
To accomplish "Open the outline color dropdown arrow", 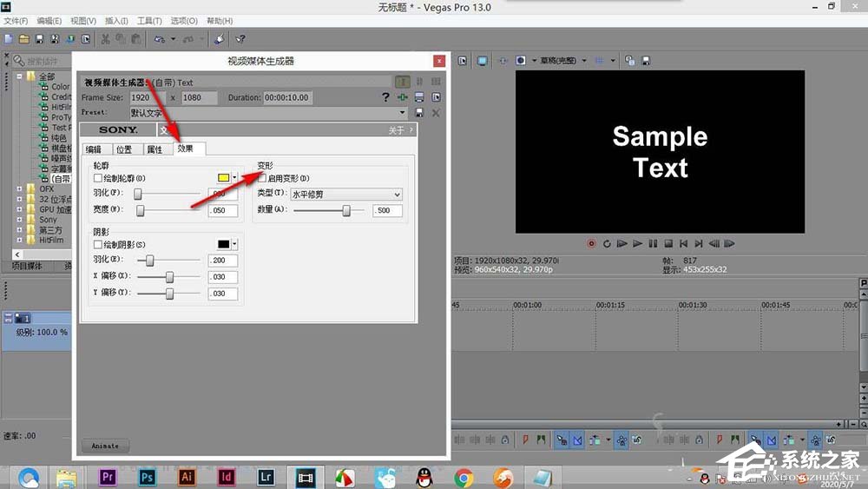I will pos(234,177).
